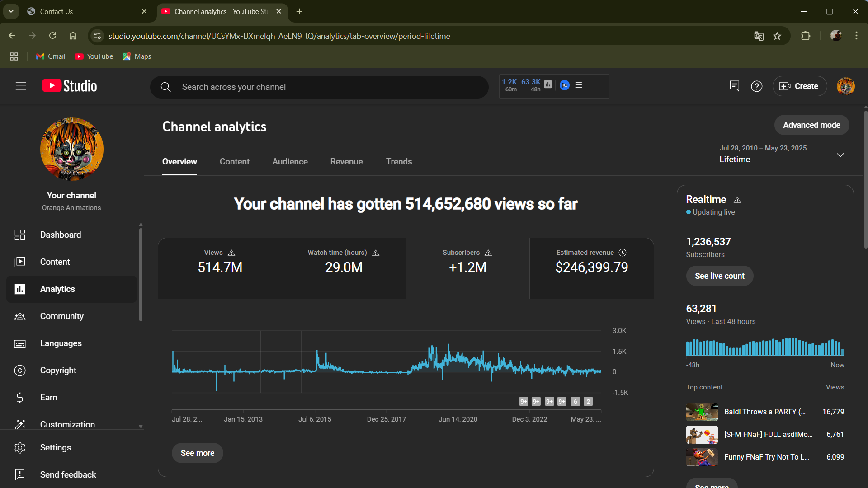Click the Orange Animations channel avatar
Screen dimensions: 868x488
click(72, 149)
